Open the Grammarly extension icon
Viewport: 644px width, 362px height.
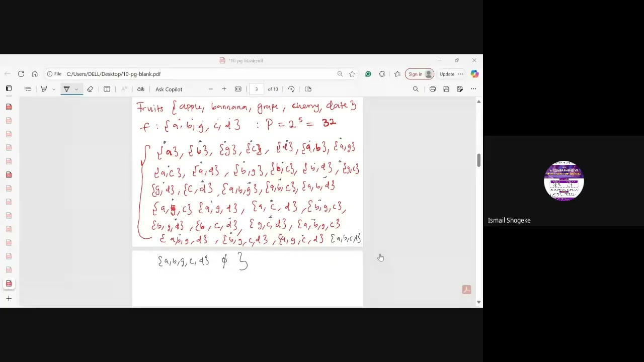(368, 74)
